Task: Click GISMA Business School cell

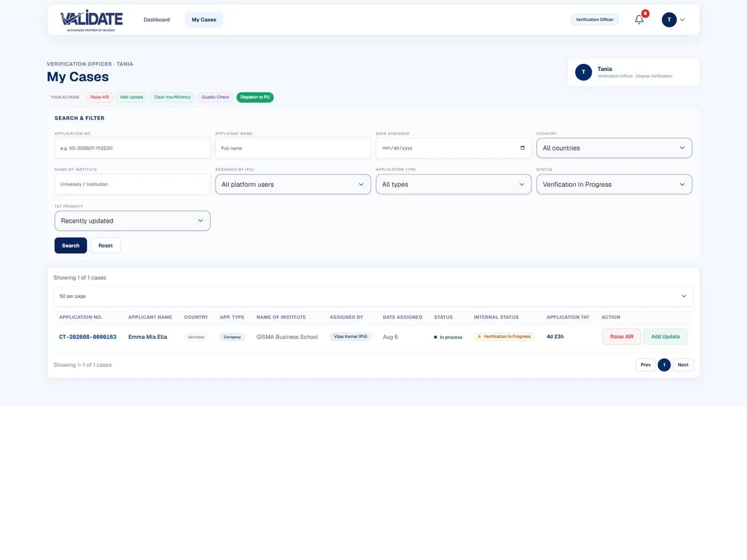Action: pos(287,337)
